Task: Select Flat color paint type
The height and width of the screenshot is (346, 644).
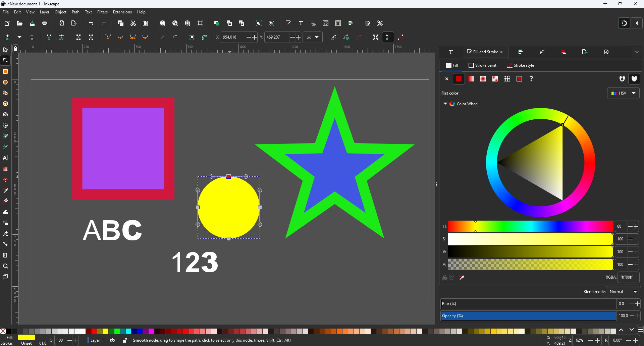Action: click(x=459, y=79)
